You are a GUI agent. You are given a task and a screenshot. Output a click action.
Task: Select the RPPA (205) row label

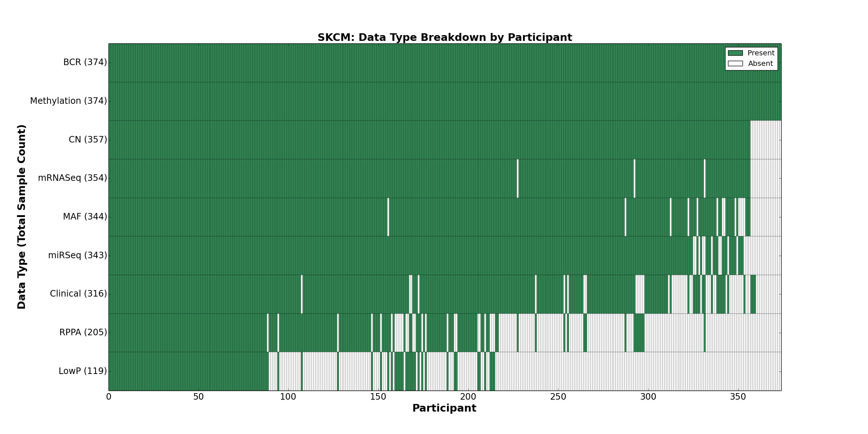click(83, 332)
